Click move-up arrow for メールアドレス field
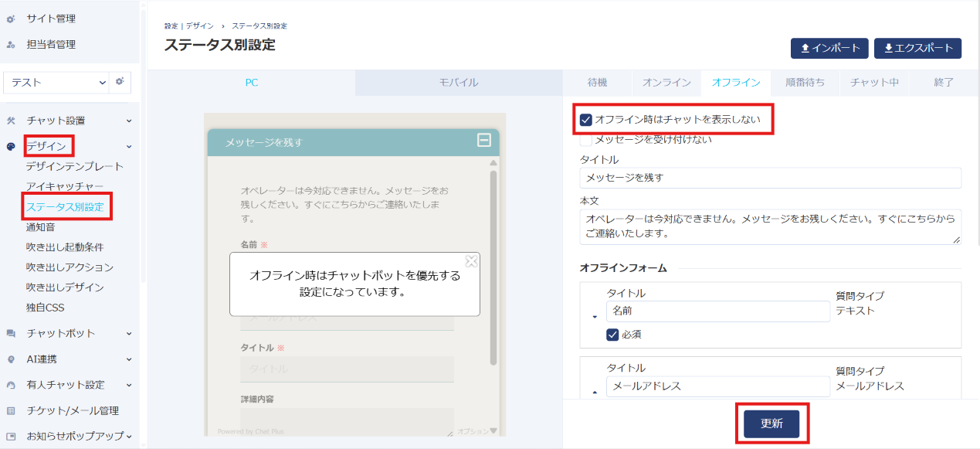Screen dimensions: 980x449 pyautogui.click(x=595, y=392)
